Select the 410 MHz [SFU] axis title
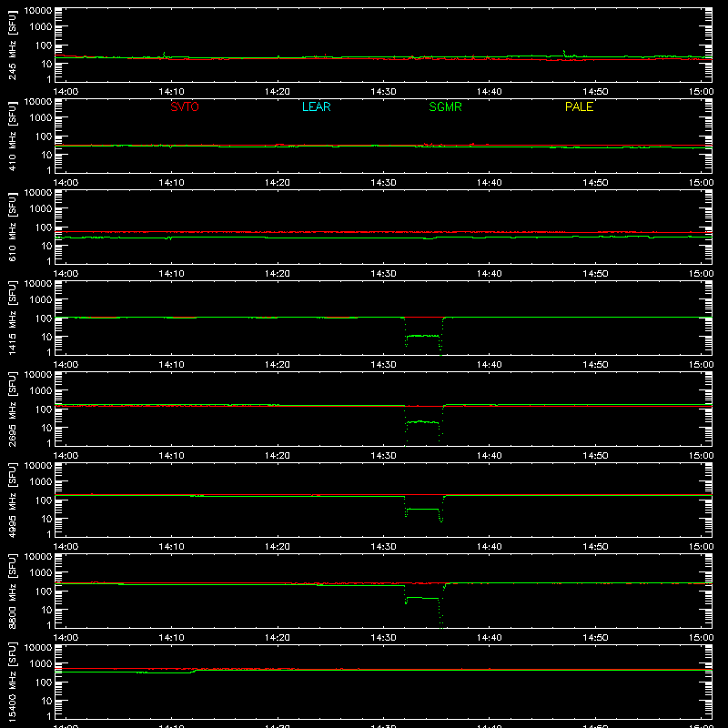Viewport: 728px width, 728px height. pos(13,136)
